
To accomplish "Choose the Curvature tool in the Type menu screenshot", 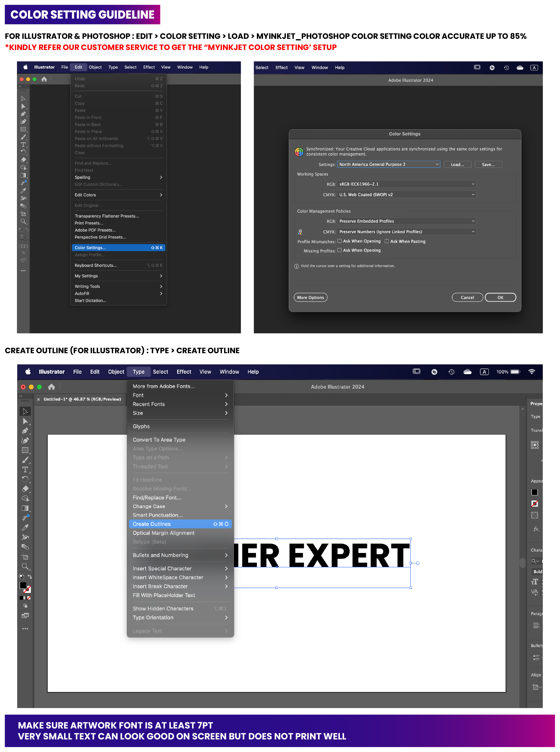I will pos(25,440).
